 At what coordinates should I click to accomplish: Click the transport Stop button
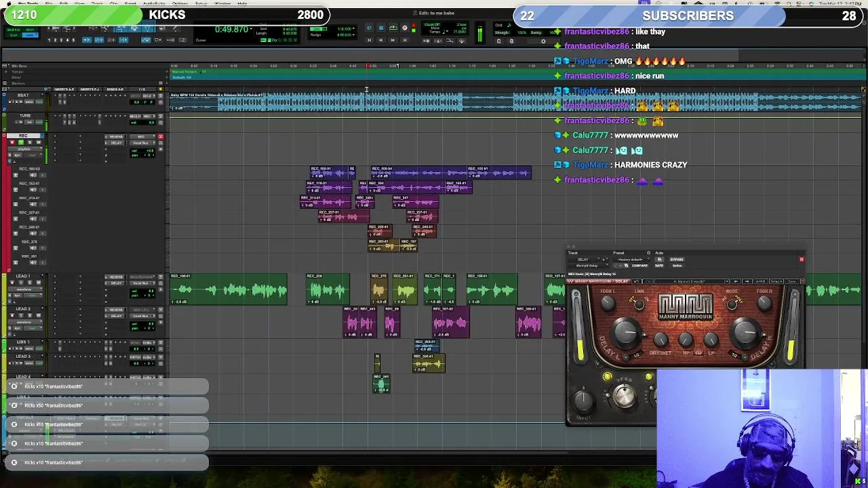381,28
